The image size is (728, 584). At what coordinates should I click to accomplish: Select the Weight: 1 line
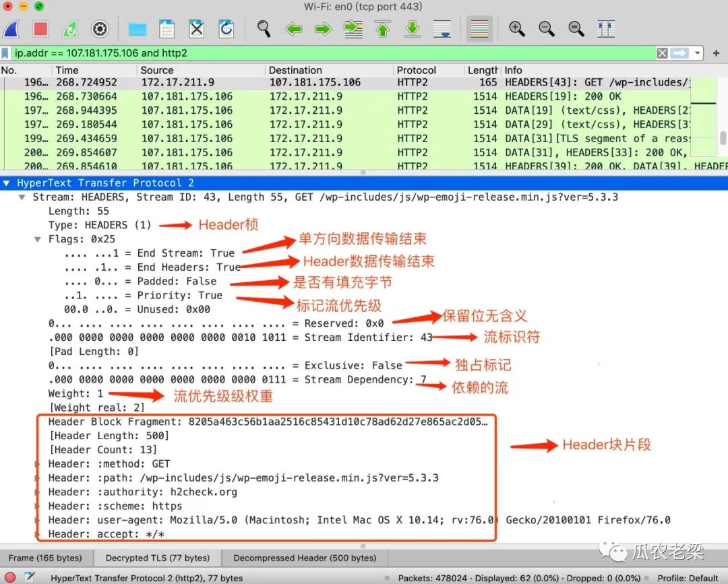tap(75, 394)
